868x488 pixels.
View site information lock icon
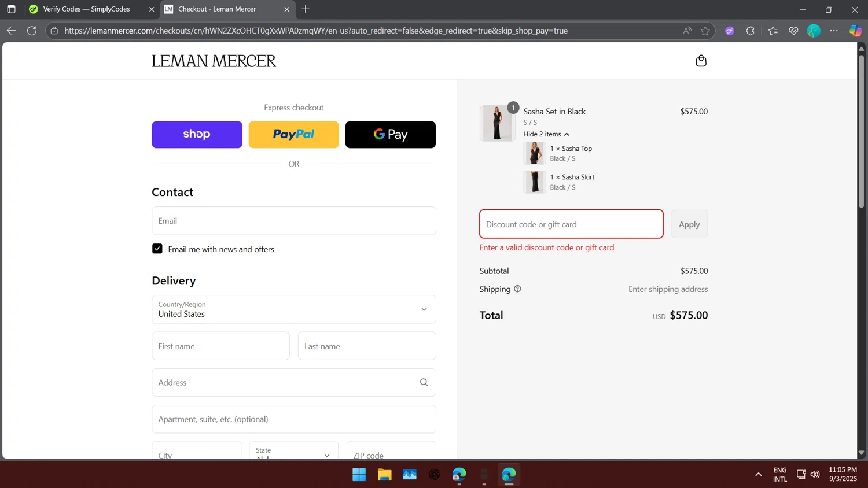pos(54,31)
